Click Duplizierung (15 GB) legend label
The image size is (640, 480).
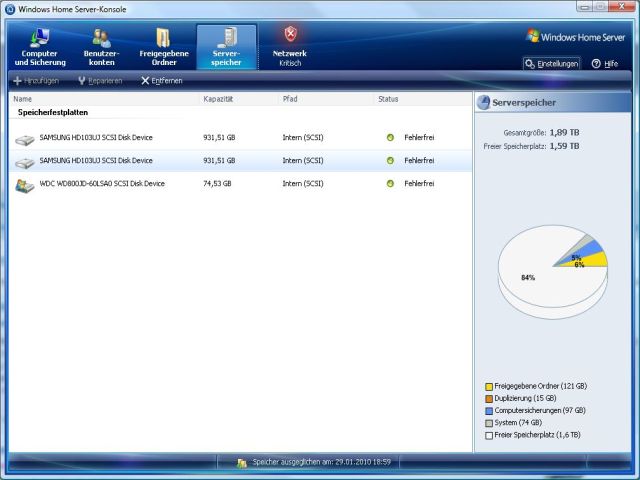click(525, 398)
